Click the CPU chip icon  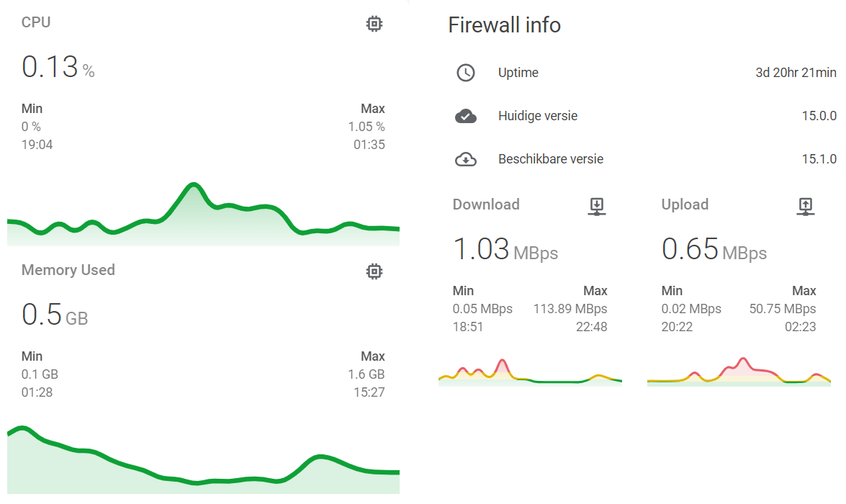tap(374, 24)
